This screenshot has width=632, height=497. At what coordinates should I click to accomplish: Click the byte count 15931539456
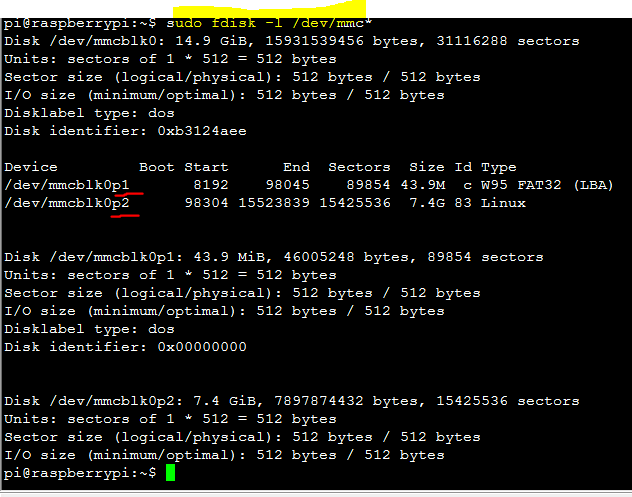[x=314, y=41]
